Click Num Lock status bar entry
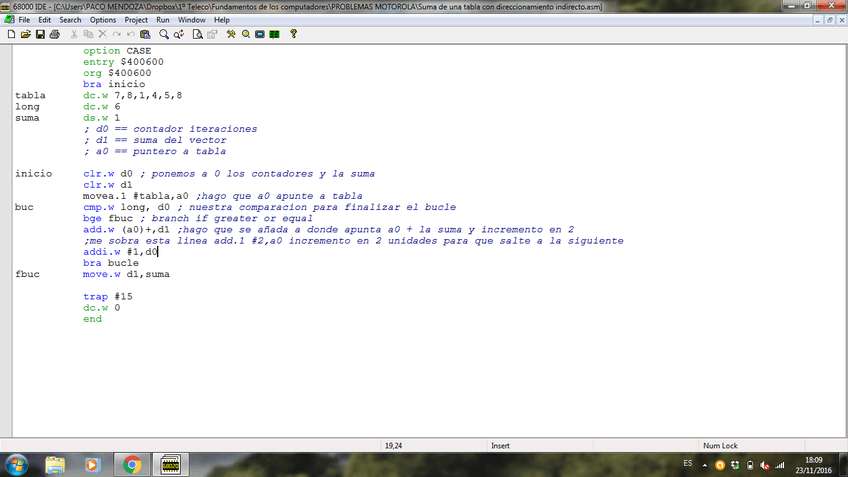Image resolution: width=848 pixels, height=477 pixels. coord(720,446)
